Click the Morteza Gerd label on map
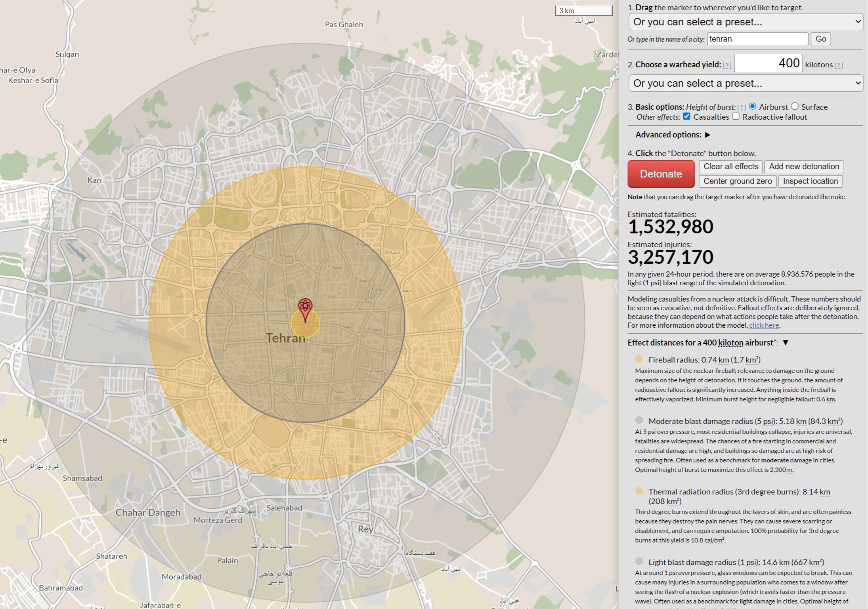868x609 pixels. click(x=218, y=520)
